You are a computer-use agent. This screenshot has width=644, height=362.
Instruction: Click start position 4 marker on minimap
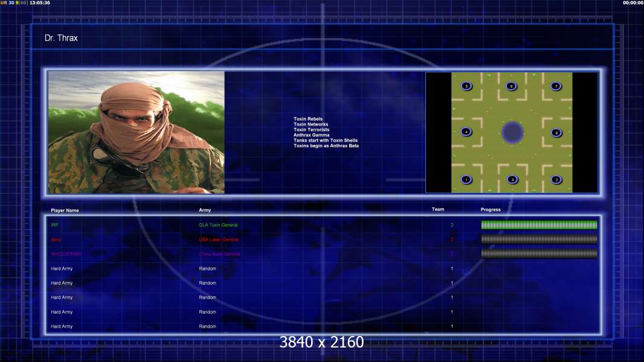466,132
